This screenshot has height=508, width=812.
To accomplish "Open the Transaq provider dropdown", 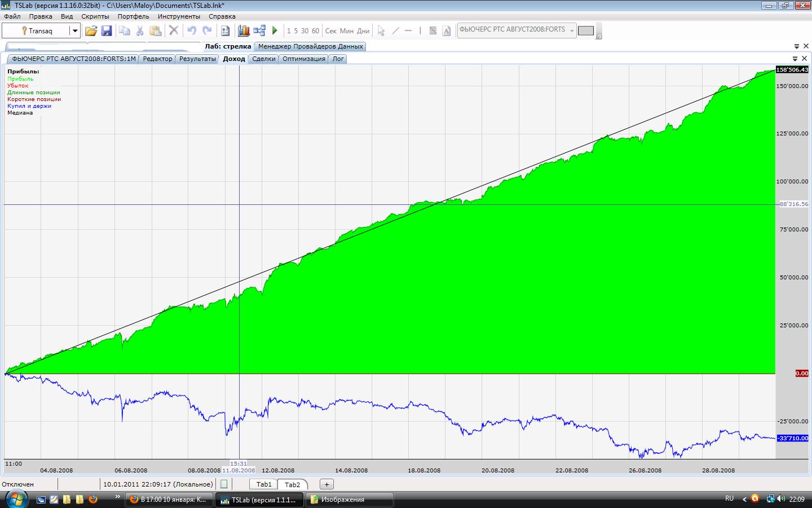I will tap(74, 31).
